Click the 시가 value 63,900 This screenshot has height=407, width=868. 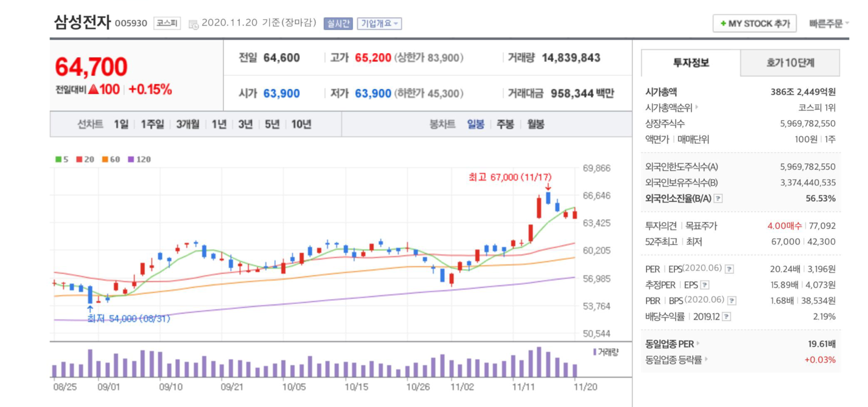[x=282, y=93]
